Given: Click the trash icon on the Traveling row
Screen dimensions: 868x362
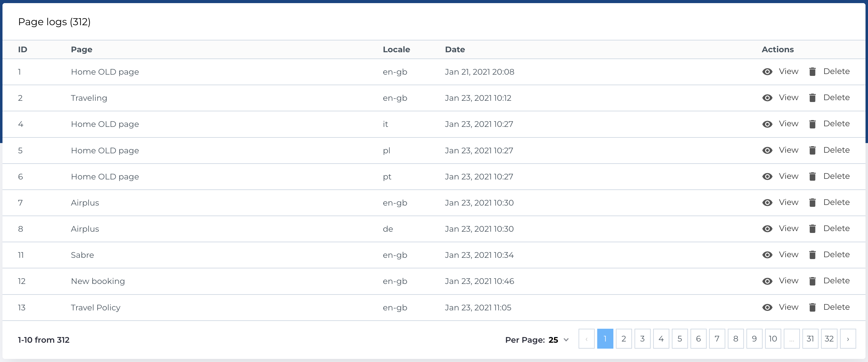Looking at the screenshot, I should (x=813, y=98).
